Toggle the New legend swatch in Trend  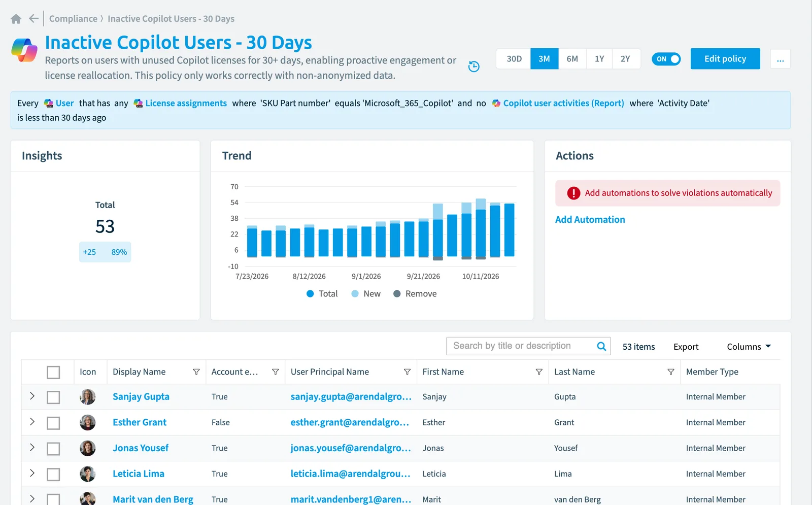coord(355,294)
